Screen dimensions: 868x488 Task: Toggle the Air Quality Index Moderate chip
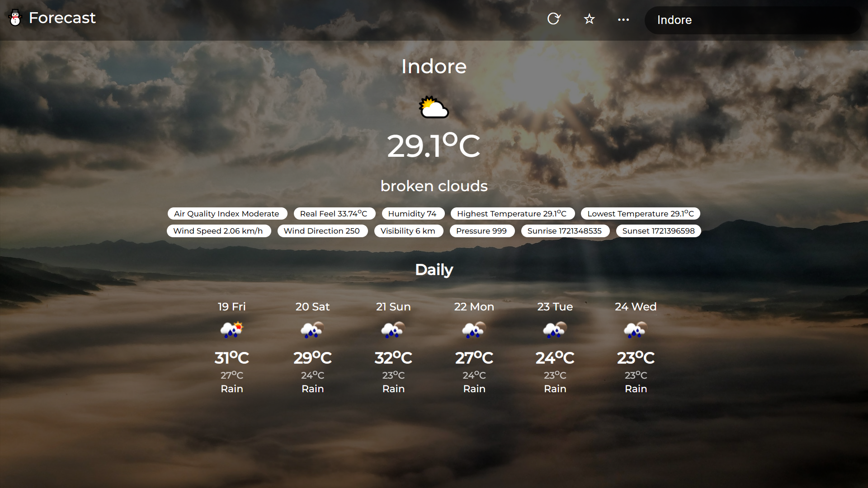[227, 213]
